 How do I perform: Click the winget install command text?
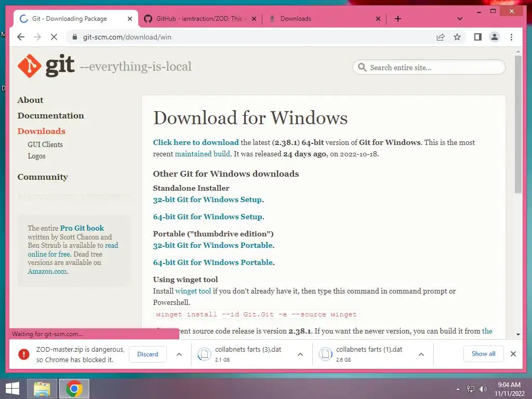tap(256, 314)
